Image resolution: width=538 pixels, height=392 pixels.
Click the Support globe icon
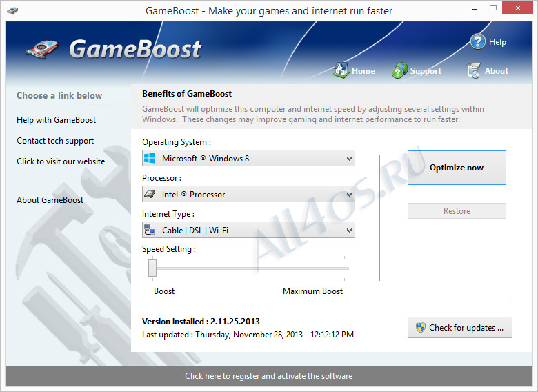400,70
